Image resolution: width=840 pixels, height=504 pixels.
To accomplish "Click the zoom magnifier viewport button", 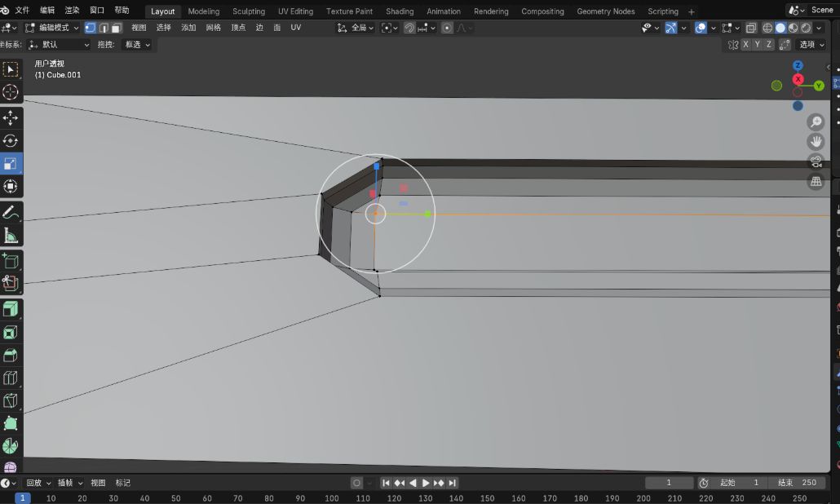I will [x=816, y=122].
